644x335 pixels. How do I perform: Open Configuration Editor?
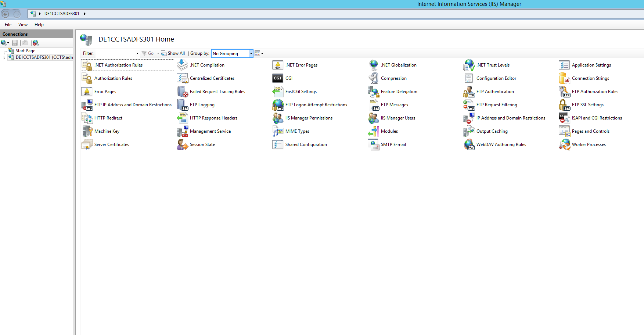click(x=490, y=78)
